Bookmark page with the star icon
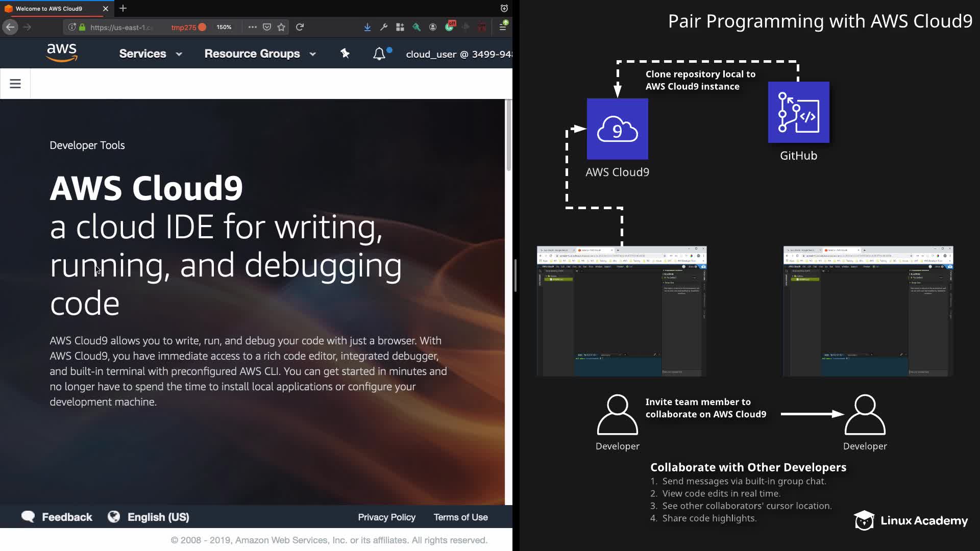Screen dimensions: 980x551 [281, 27]
